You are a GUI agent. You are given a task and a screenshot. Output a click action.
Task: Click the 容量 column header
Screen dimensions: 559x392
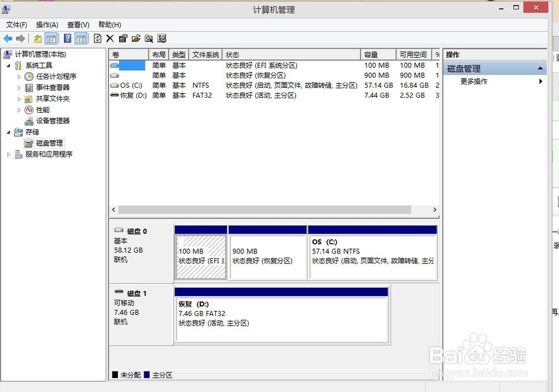[371, 55]
